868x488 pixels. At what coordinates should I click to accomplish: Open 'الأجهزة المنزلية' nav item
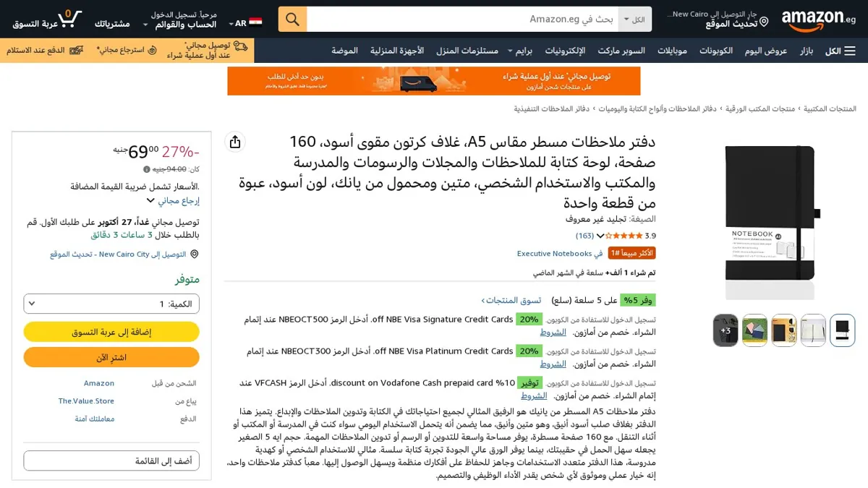(397, 51)
